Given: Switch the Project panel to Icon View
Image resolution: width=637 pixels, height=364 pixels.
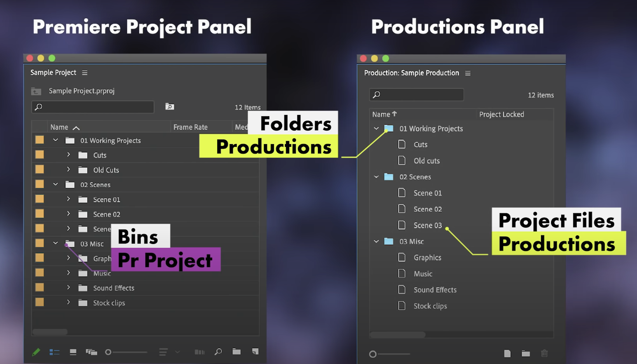Looking at the screenshot, I should 73,352.
